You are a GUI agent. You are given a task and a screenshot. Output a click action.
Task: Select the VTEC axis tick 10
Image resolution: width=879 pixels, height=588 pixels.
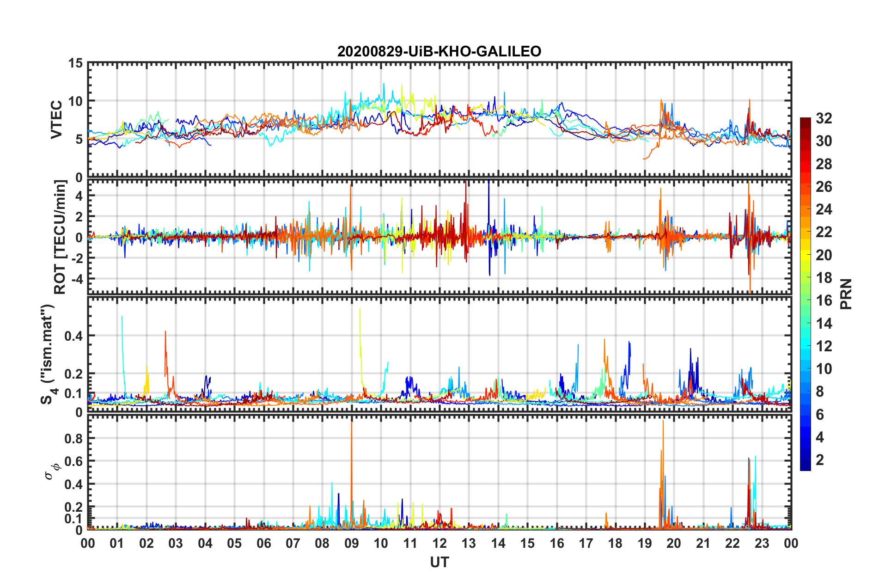[x=75, y=101]
